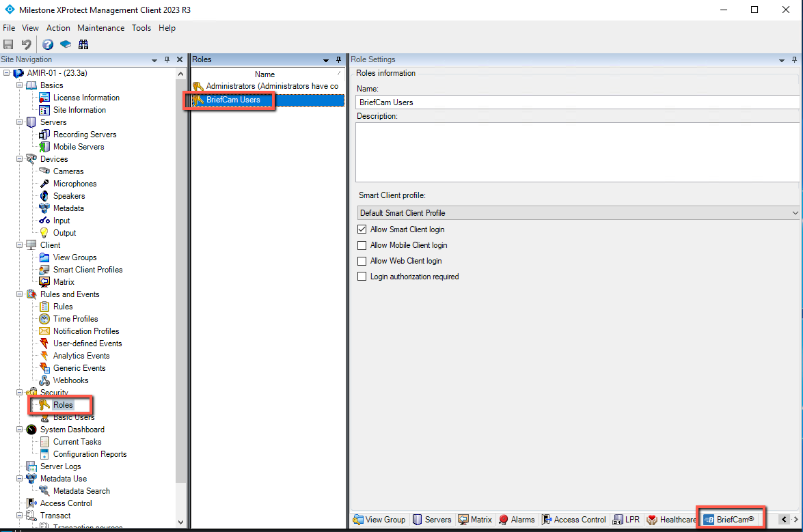Switch to the BriefCam tab
This screenshot has height=532, width=803.
[729, 520]
